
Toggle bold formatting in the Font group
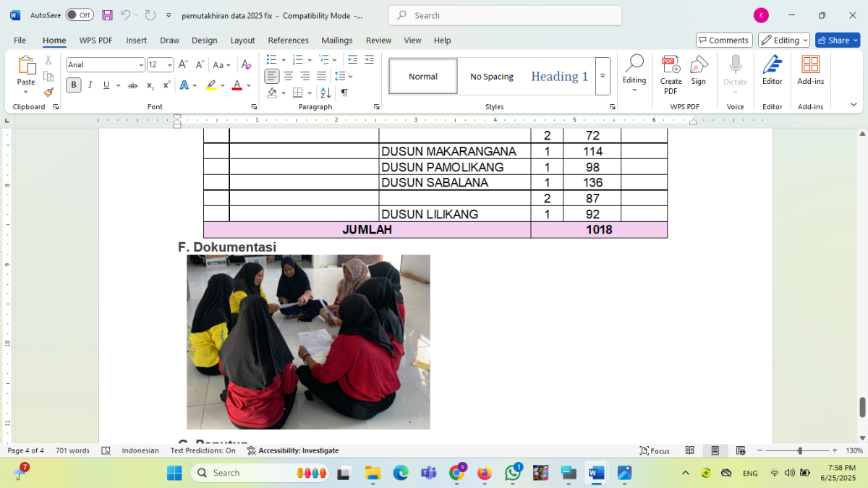73,85
